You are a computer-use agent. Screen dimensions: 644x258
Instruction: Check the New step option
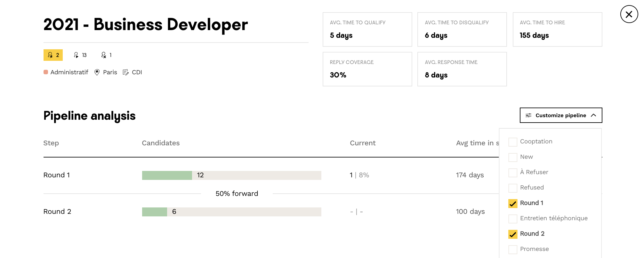(x=513, y=157)
